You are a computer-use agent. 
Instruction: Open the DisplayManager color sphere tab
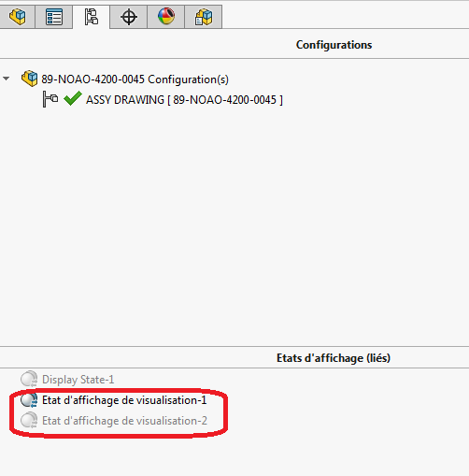tap(166, 17)
